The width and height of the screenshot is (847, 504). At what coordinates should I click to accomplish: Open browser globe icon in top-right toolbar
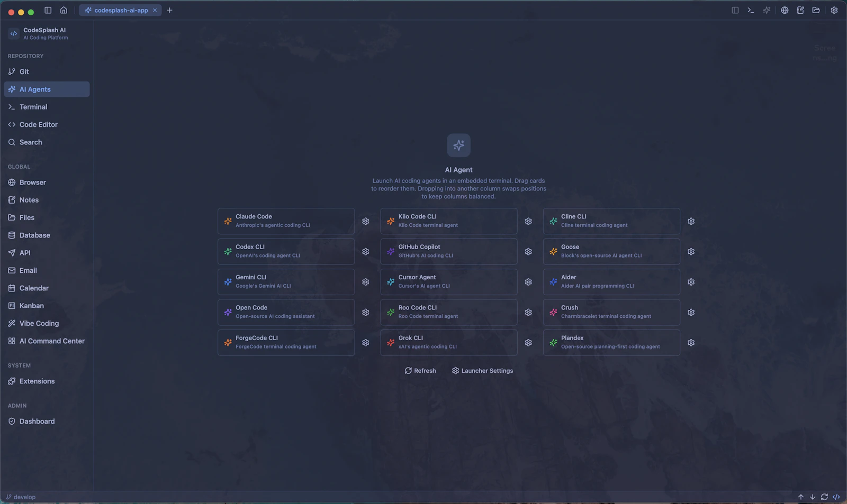[785, 10]
